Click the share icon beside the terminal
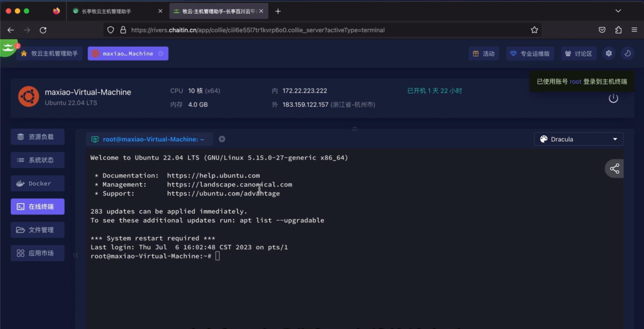The width and height of the screenshot is (644, 329). pos(614,169)
